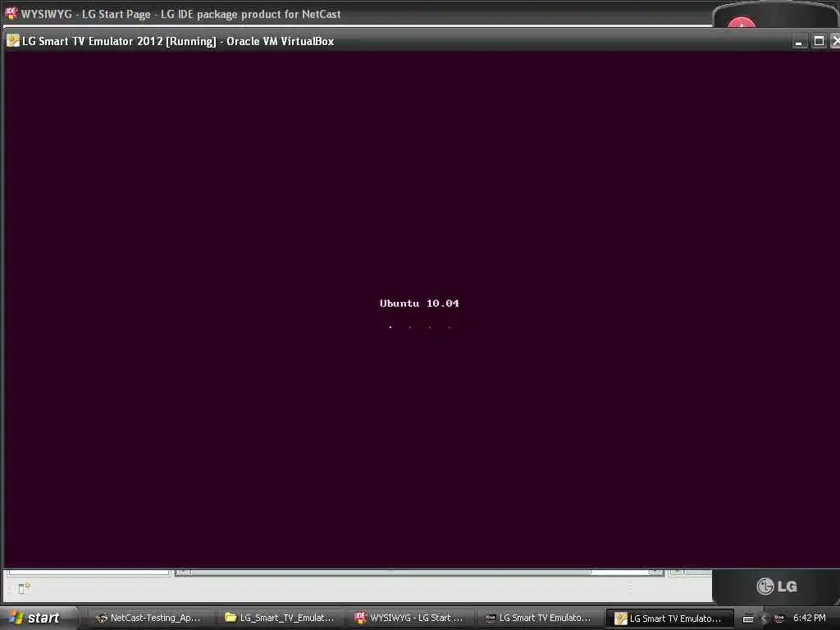
Task: Switch to NetCast-Testing_Ap... taskbar item
Action: [x=147, y=619]
